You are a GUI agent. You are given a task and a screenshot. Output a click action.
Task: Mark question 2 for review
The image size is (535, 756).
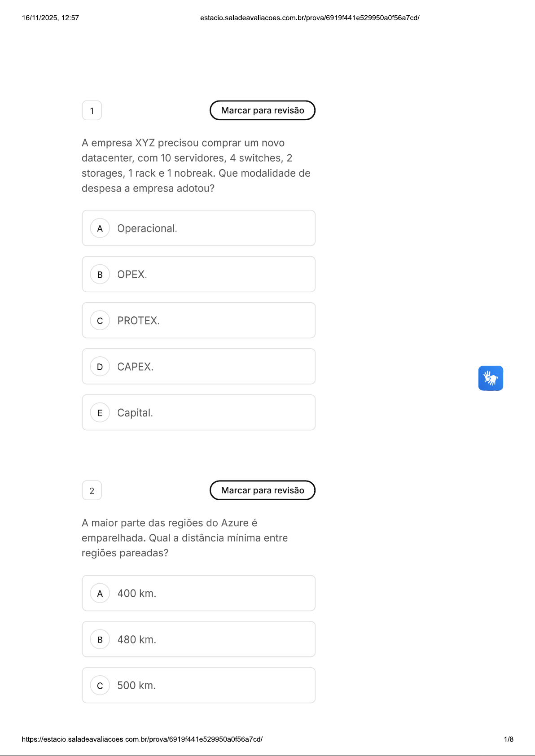[x=263, y=490]
